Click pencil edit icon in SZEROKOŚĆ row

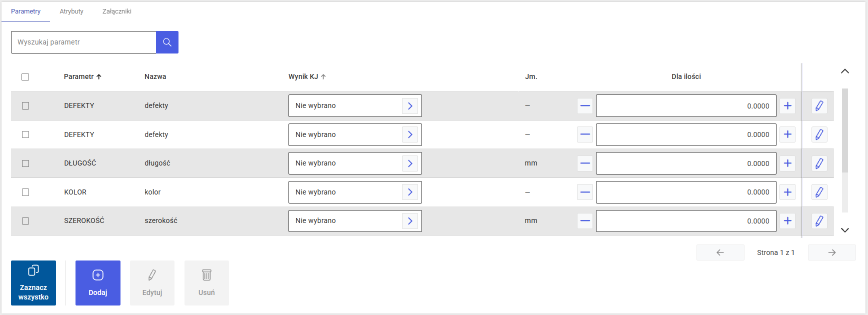tap(819, 221)
